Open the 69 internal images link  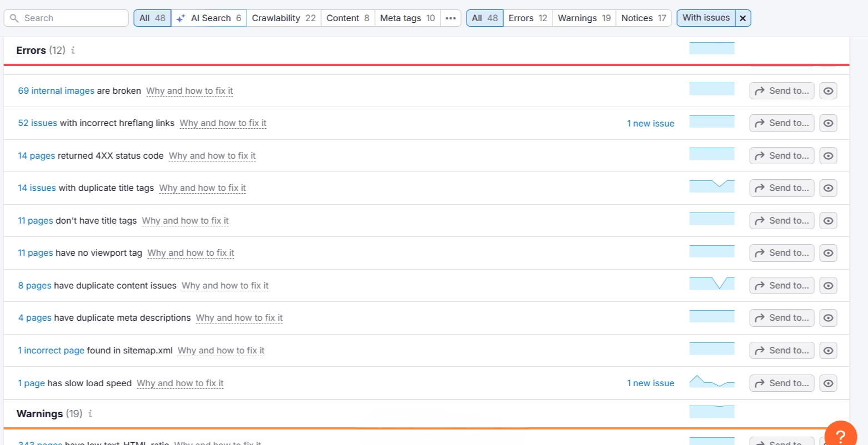point(56,91)
